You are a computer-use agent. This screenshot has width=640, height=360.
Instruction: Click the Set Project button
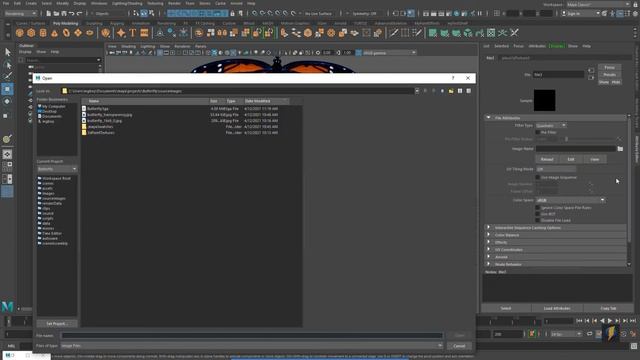point(57,324)
